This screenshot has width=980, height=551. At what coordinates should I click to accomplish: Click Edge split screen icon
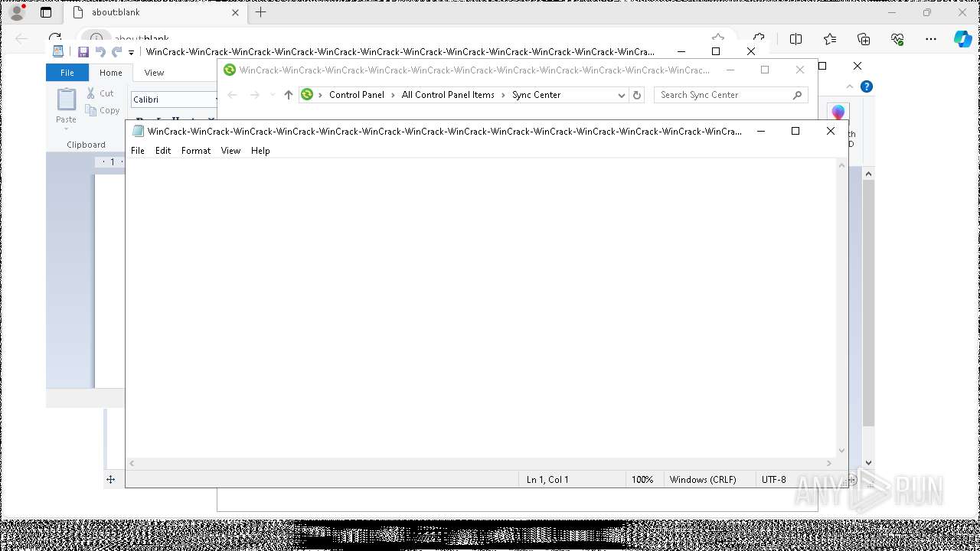tap(795, 39)
